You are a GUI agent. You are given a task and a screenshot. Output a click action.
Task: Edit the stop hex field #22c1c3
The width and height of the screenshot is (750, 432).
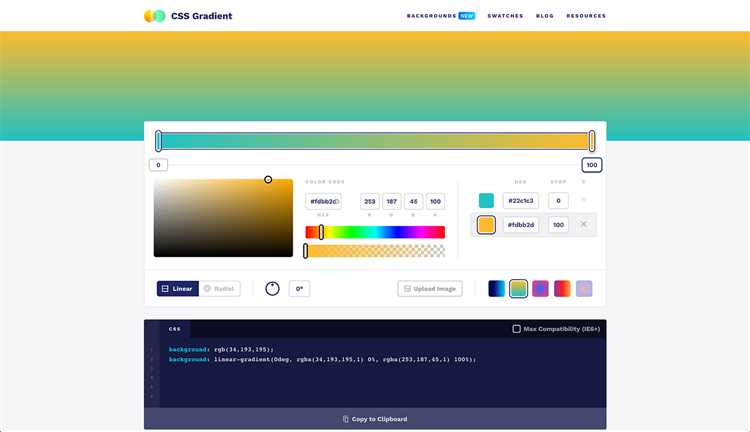click(520, 200)
